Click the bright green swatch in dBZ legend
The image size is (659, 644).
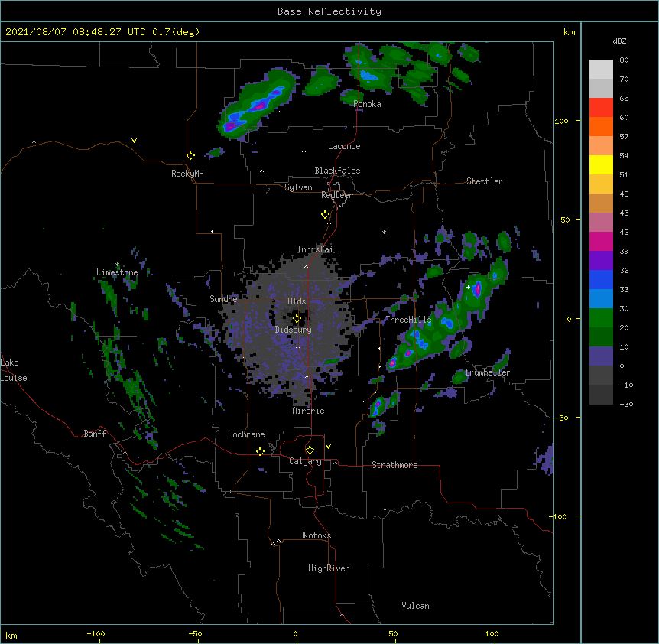[x=601, y=318]
